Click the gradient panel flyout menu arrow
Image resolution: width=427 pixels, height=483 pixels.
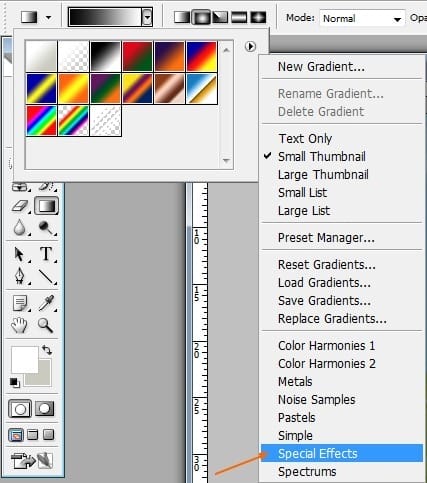(x=250, y=46)
